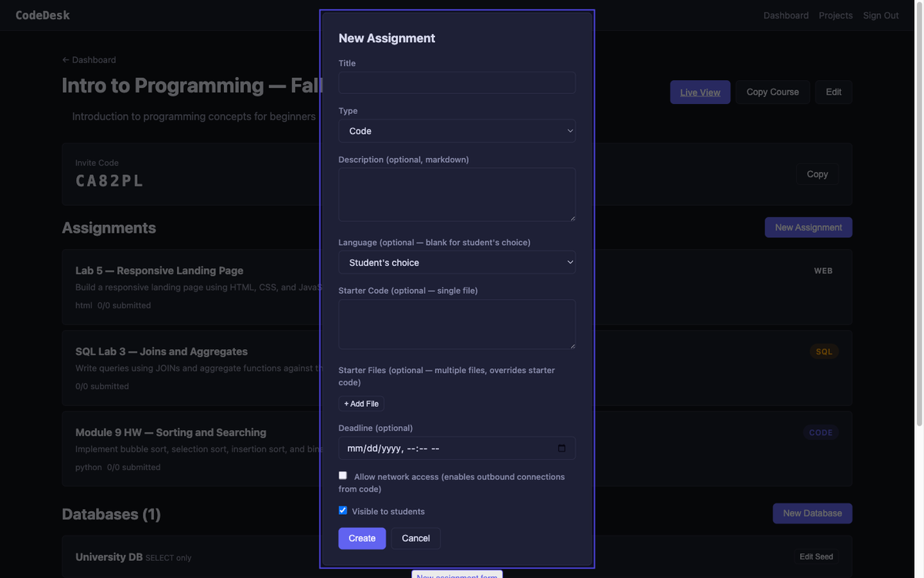Click into the Title input field
The image size is (924, 578).
coord(457,82)
